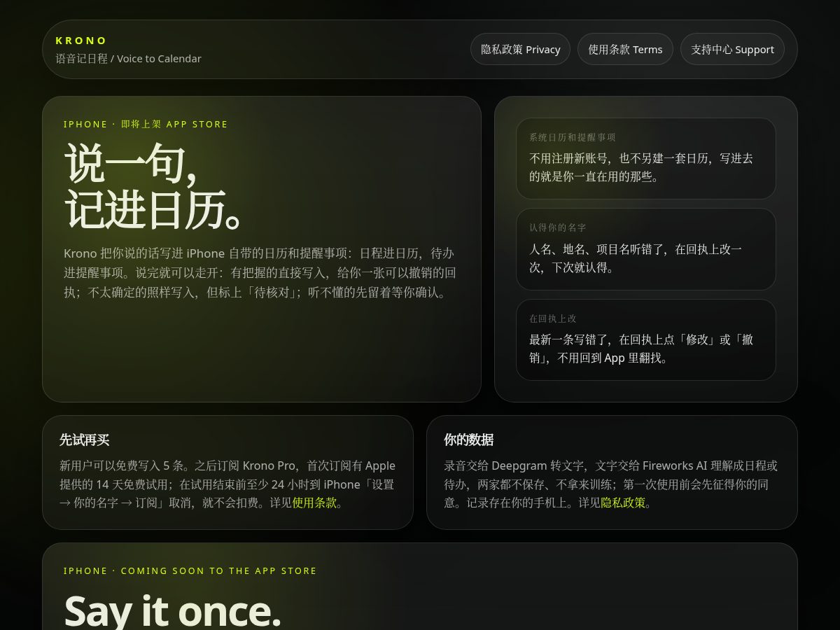Click the Say it once. headline
This screenshot has width=840, height=630.
coord(172,610)
